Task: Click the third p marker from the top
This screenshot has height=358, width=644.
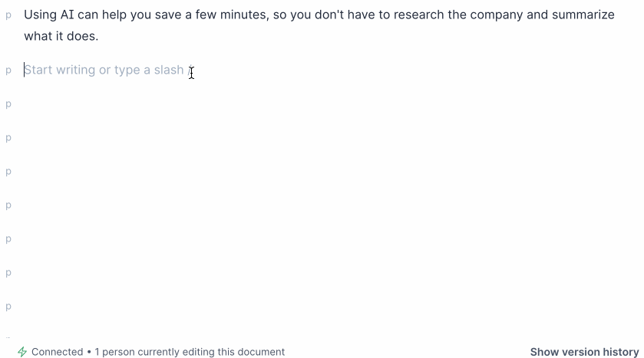Action: [8, 104]
